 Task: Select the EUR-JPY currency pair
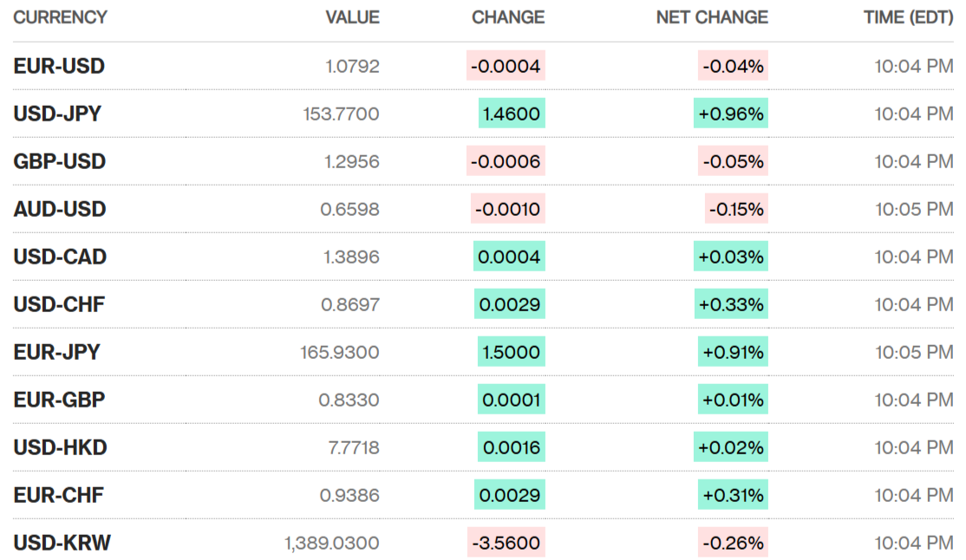[56, 352]
